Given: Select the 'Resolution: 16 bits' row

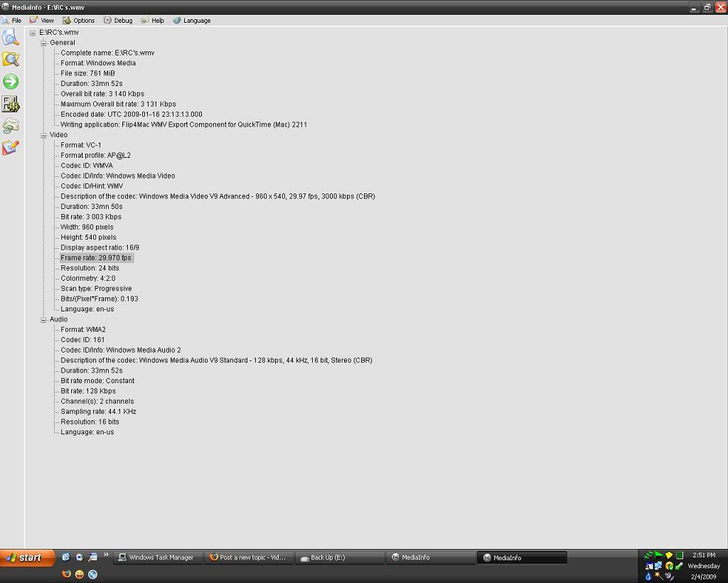Looking at the screenshot, I should tap(90, 422).
